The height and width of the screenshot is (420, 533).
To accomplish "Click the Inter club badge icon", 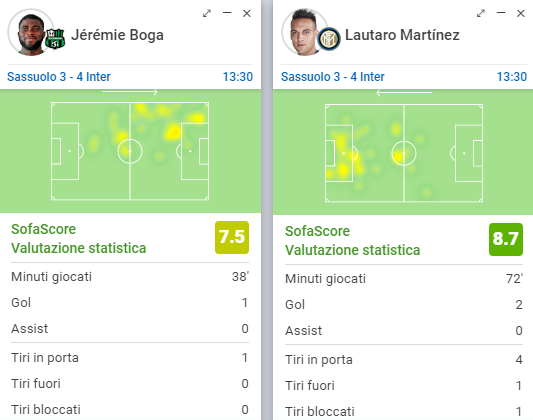I will click(x=329, y=38).
